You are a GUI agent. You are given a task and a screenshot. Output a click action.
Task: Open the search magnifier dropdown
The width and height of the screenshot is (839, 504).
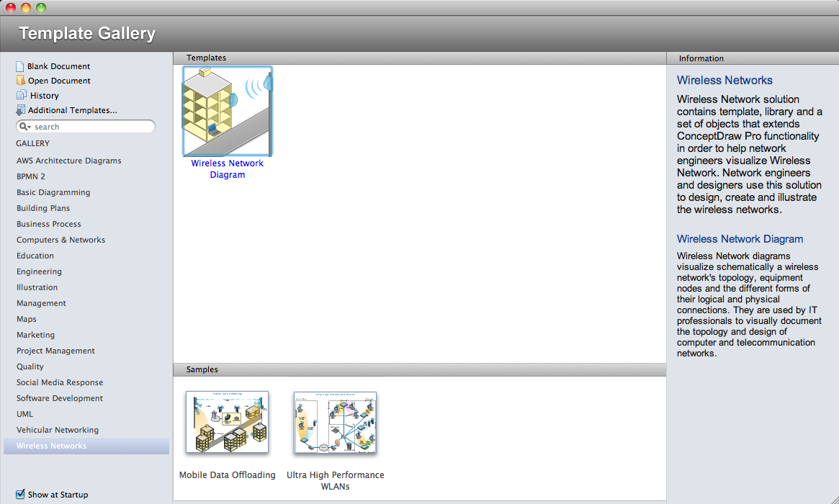24,127
